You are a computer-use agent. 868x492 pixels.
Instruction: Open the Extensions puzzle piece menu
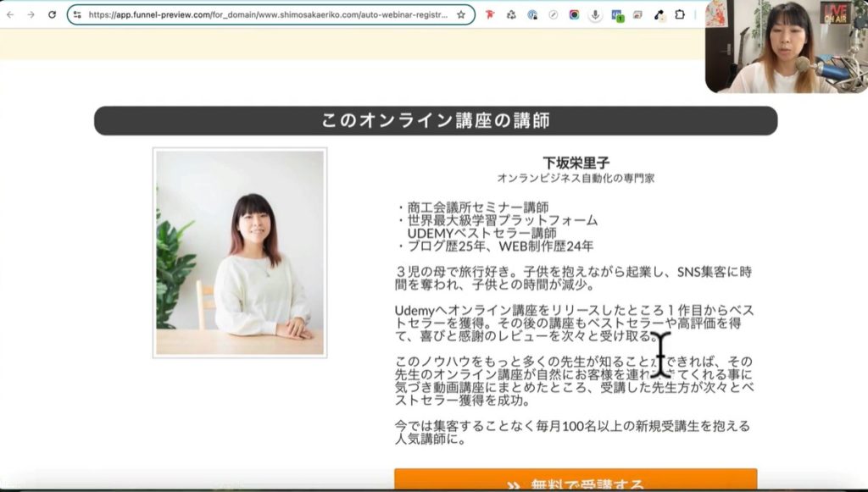pyautogui.click(x=680, y=14)
